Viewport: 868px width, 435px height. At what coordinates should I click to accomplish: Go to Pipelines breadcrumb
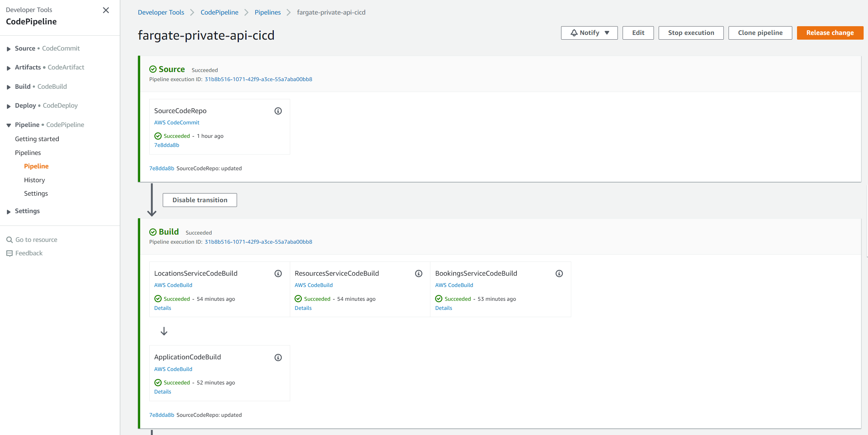pos(268,12)
